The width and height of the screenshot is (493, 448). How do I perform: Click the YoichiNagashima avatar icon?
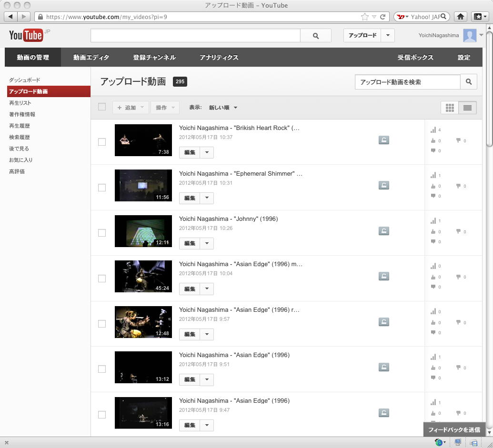click(x=470, y=36)
